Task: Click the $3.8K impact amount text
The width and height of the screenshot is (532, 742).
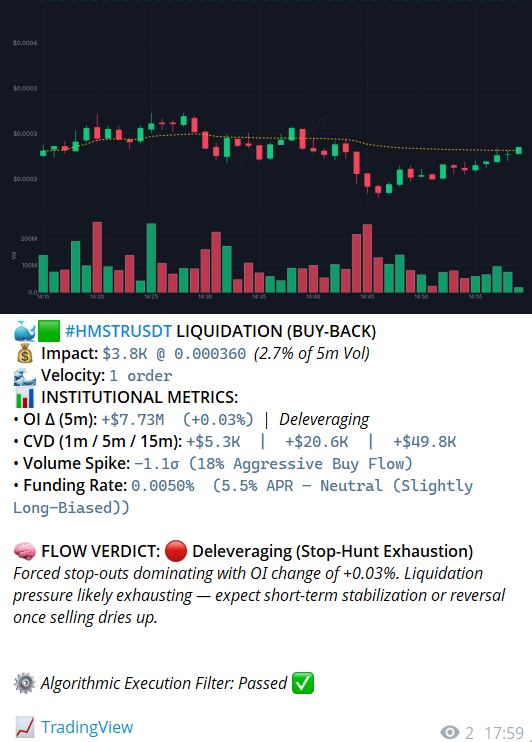Action: (x=125, y=353)
